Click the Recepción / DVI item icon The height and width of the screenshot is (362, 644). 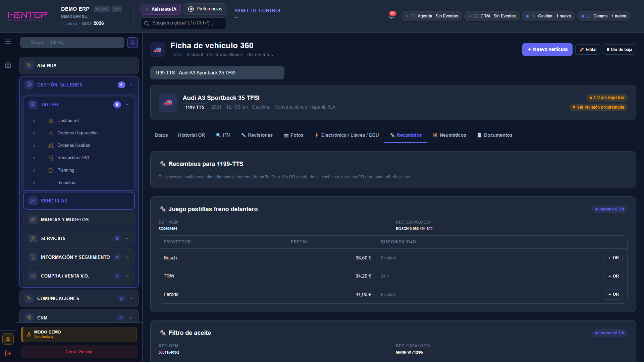click(51, 158)
